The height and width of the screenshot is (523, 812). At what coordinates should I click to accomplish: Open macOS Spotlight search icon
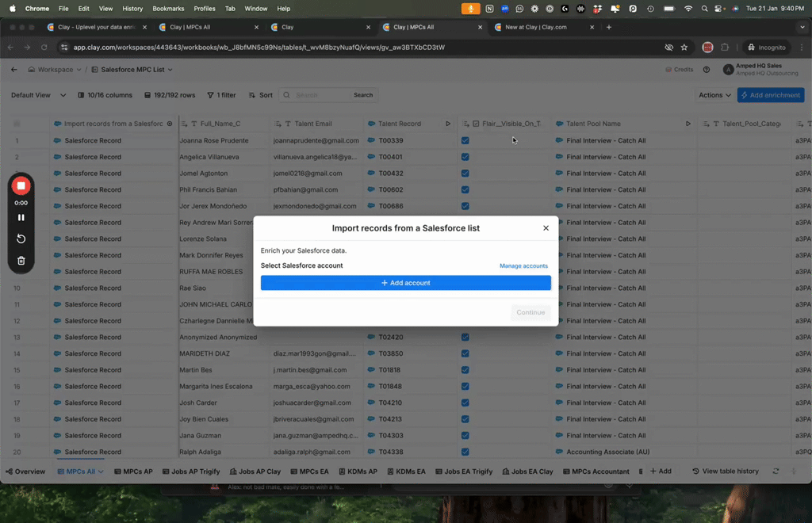(x=704, y=9)
